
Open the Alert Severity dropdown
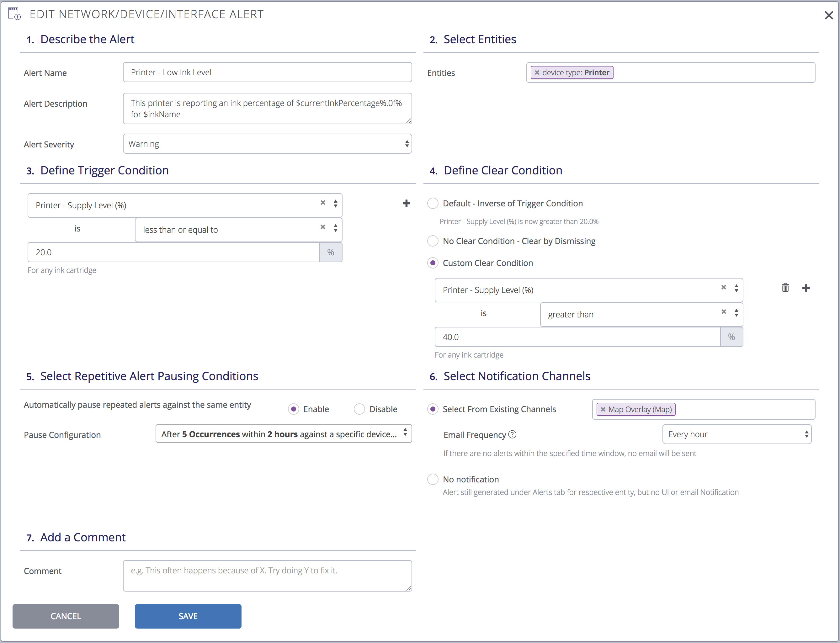coord(268,144)
